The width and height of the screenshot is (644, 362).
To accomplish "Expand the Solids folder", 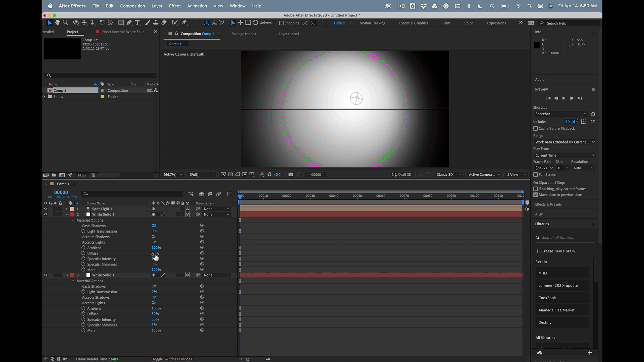I will click(x=44, y=97).
